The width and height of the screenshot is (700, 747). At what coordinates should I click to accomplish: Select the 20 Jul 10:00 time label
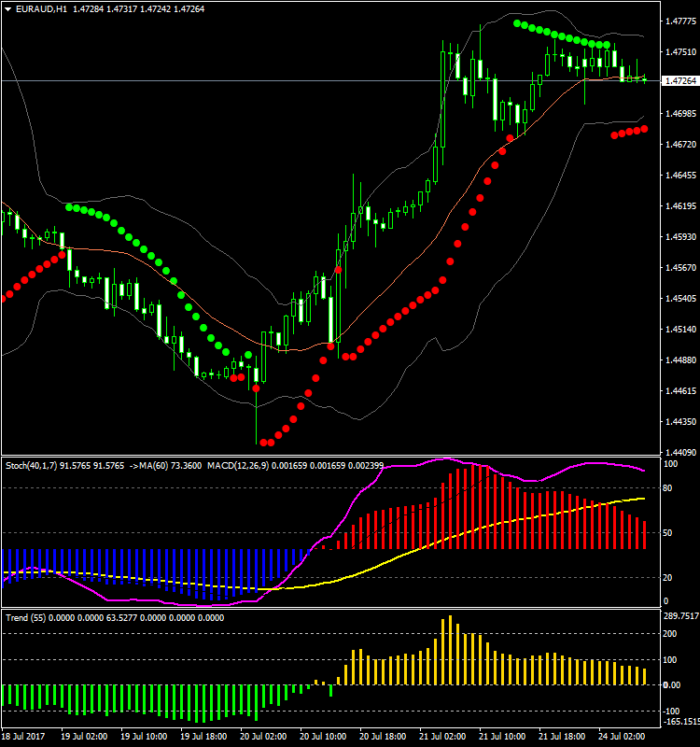click(x=323, y=737)
